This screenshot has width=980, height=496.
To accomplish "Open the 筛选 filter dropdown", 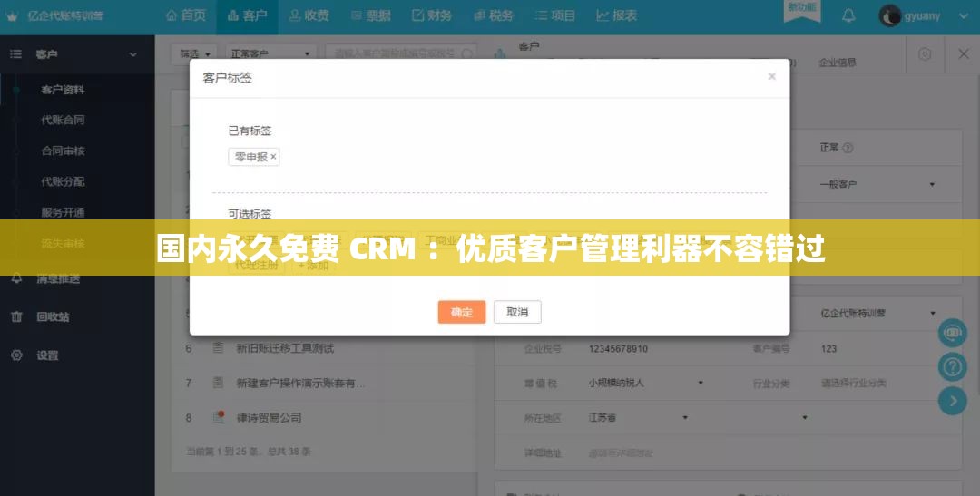I will 194,54.
